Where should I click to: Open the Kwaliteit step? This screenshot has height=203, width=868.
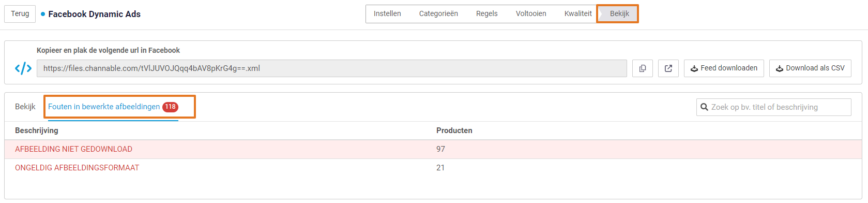coord(578,13)
